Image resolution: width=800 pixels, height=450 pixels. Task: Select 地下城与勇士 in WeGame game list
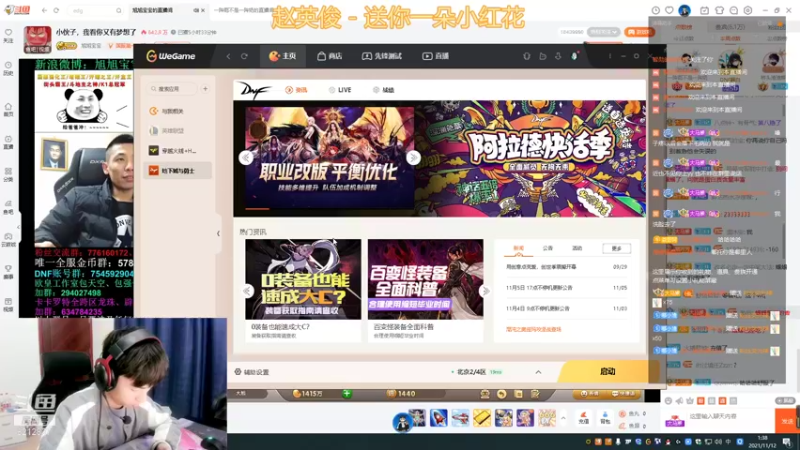(x=178, y=170)
